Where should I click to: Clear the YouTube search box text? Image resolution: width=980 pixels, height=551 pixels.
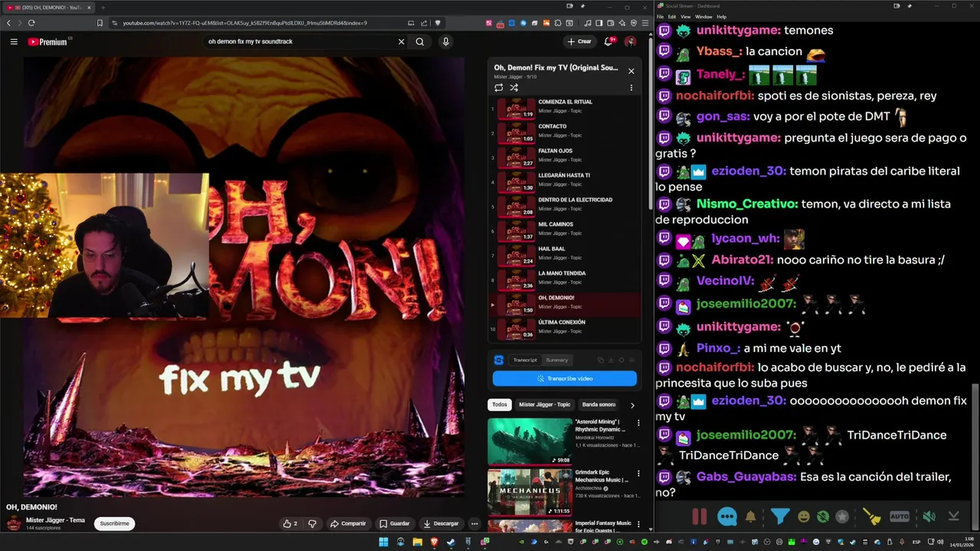401,41
